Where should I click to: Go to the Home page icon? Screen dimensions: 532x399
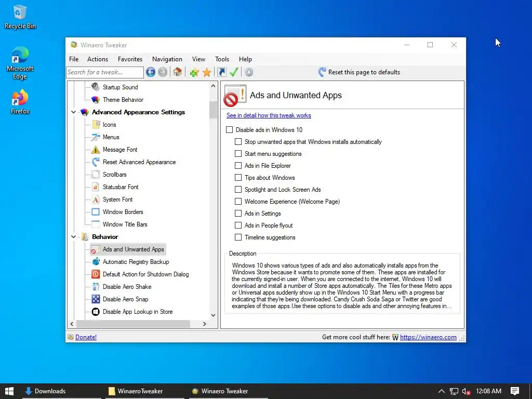pyautogui.click(x=178, y=72)
